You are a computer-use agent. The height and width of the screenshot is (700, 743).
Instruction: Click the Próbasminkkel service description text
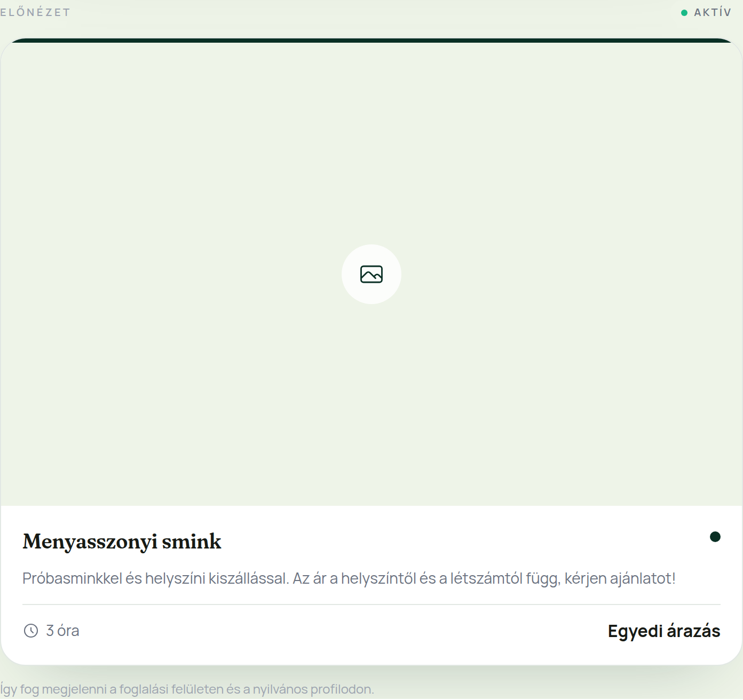pos(349,578)
